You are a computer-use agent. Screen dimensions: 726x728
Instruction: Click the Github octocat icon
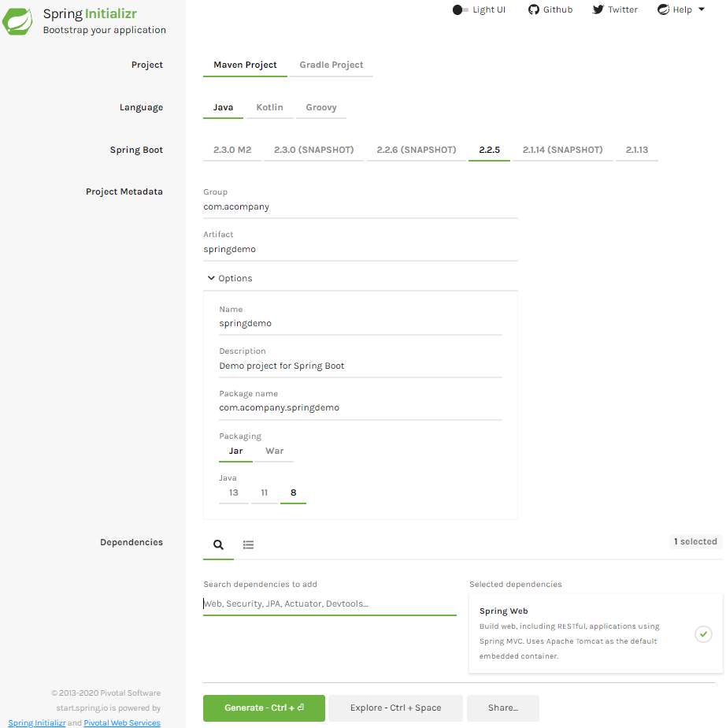click(534, 9)
